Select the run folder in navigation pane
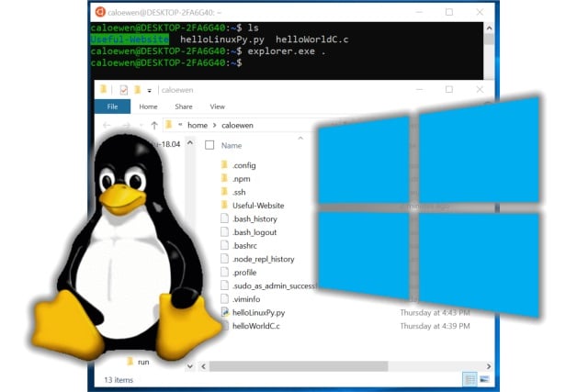 coord(143,362)
